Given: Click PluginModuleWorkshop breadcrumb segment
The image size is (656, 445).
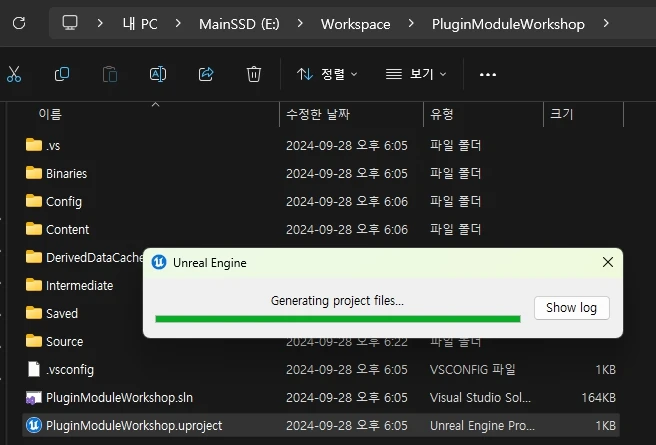Looking at the screenshot, I should pyautogui.click(x=508, y=24).
